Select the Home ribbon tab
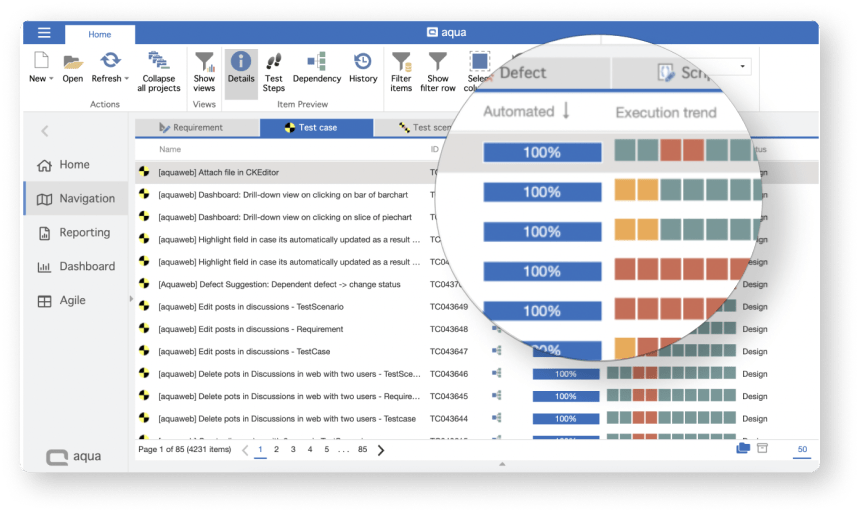The image size is (860, 513). (x=100, y=34)
